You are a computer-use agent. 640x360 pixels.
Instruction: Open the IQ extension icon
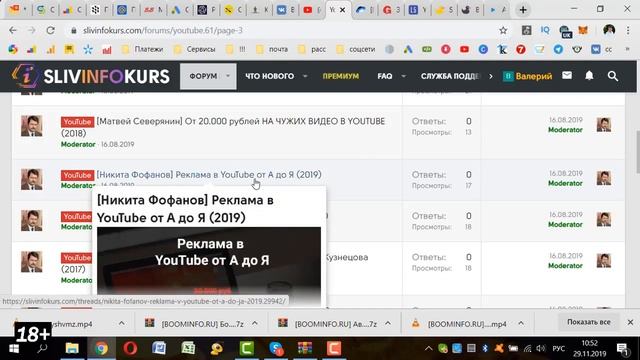tap(545, 30)
